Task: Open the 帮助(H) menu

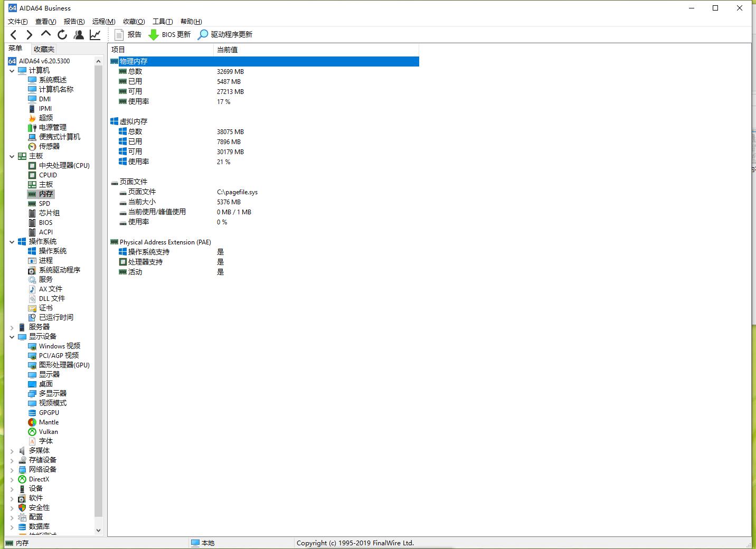Action: [x=191, y=21]
